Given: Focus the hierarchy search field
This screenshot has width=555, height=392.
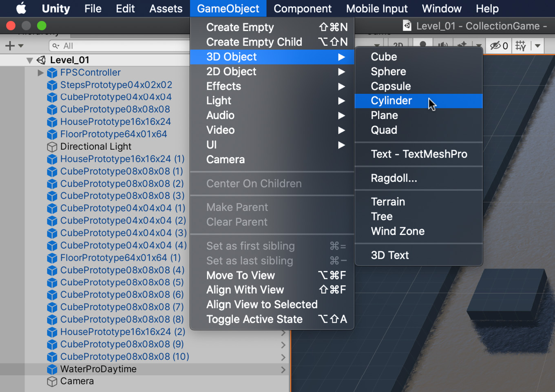Looking at the screenshot, I should (120, 46).
